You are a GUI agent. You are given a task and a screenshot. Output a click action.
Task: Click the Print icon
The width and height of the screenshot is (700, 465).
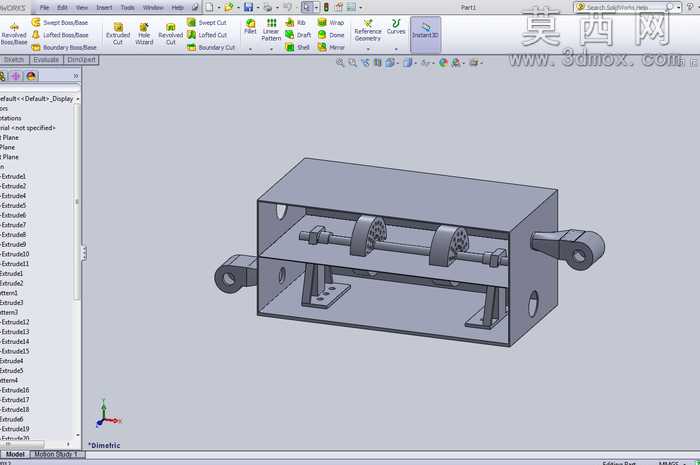[x=268, y=7]
